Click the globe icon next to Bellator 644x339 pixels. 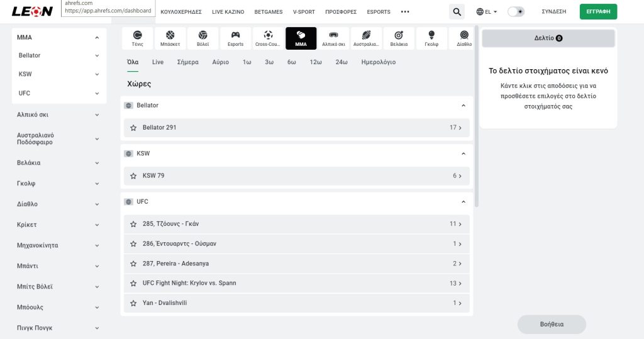pos(128,106)
